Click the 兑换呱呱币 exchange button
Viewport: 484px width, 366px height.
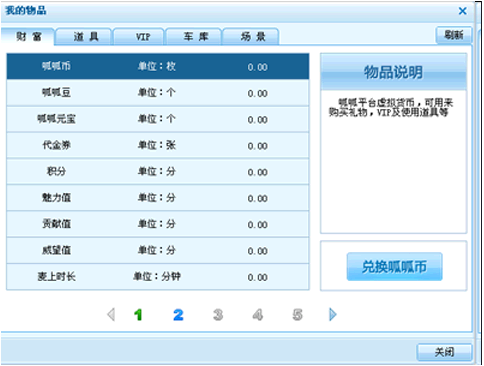click(394, 267)
